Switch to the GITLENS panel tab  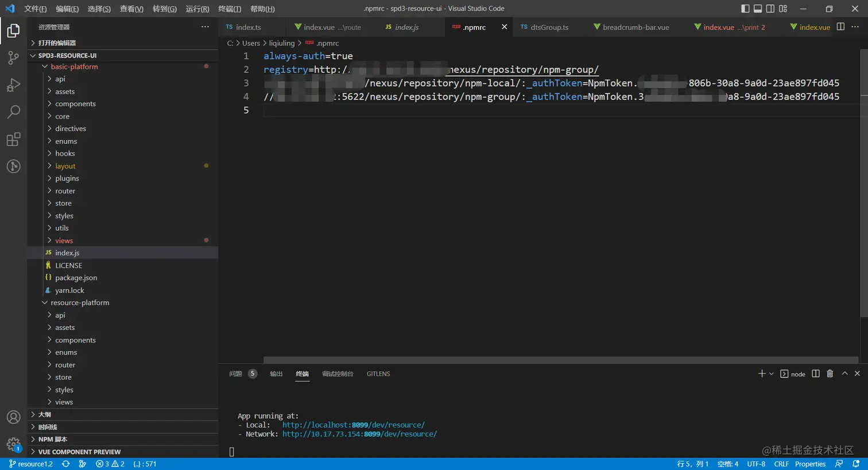(378, 374)
